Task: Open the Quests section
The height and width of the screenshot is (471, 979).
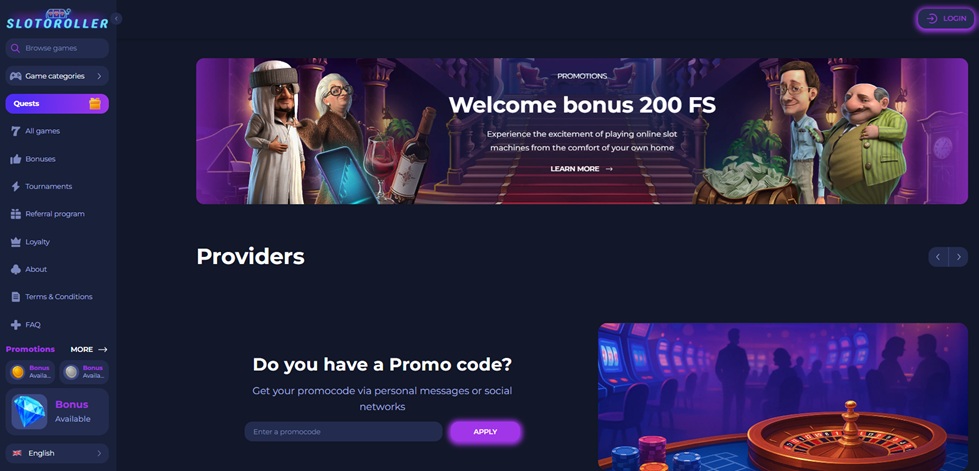Action: click(57, 104)
